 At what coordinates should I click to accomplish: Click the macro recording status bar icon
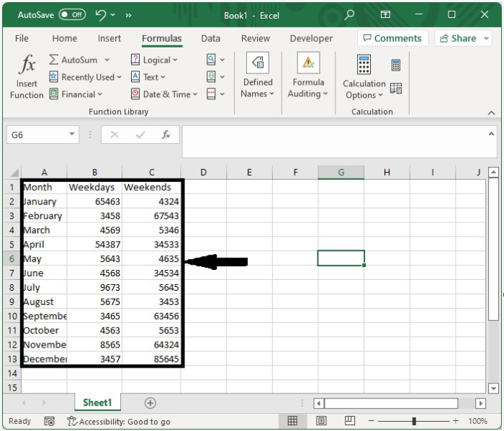[49, 421]
